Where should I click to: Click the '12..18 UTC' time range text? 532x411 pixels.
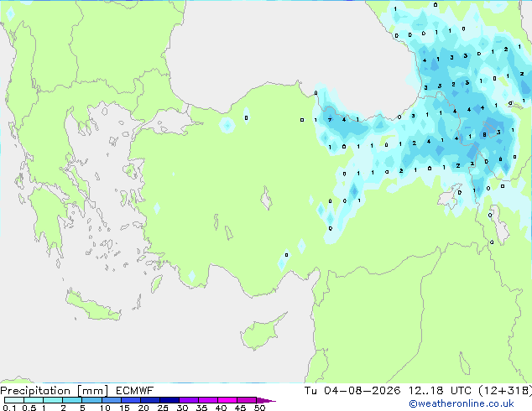pyautogui.click(x=440, y=391)
